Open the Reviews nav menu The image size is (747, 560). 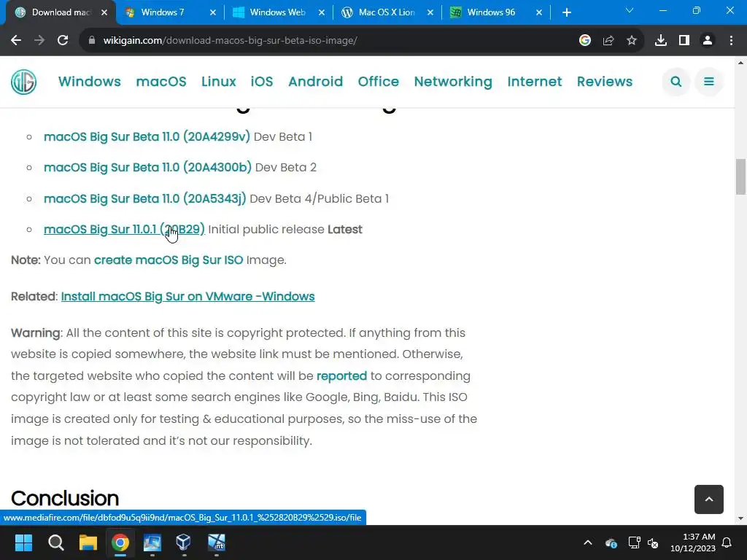(605, 82)
